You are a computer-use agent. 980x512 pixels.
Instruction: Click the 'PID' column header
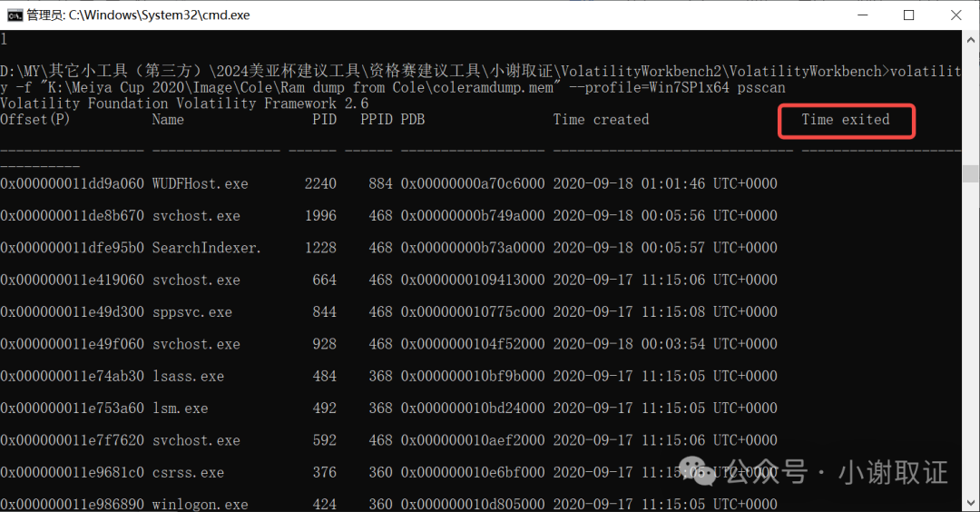[x=324, y=120]
